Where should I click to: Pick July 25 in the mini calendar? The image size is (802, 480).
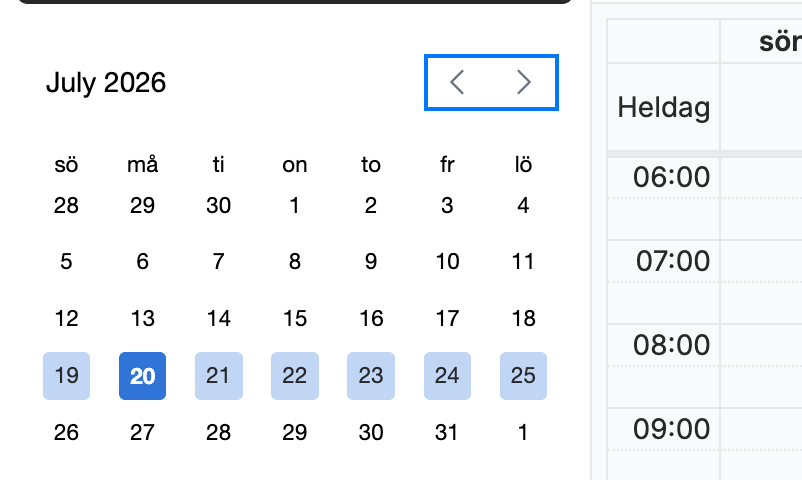(x=523, y=376)
